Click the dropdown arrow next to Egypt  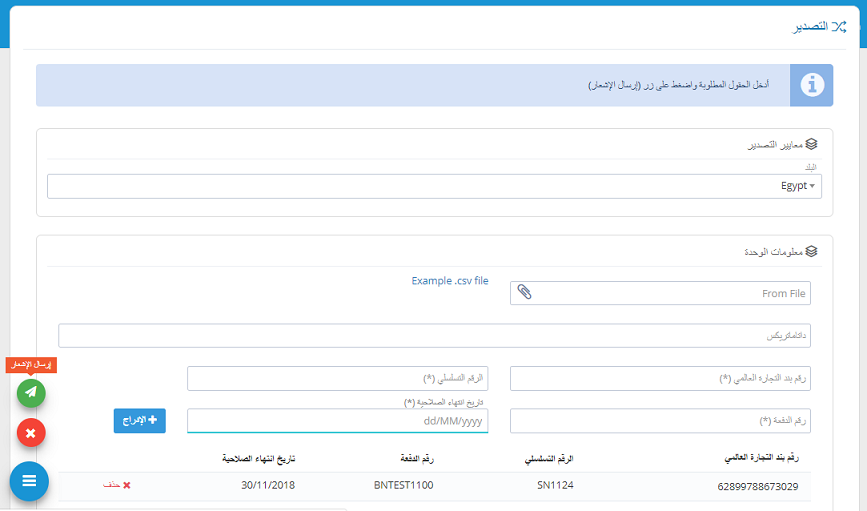[x=812, y=186]
